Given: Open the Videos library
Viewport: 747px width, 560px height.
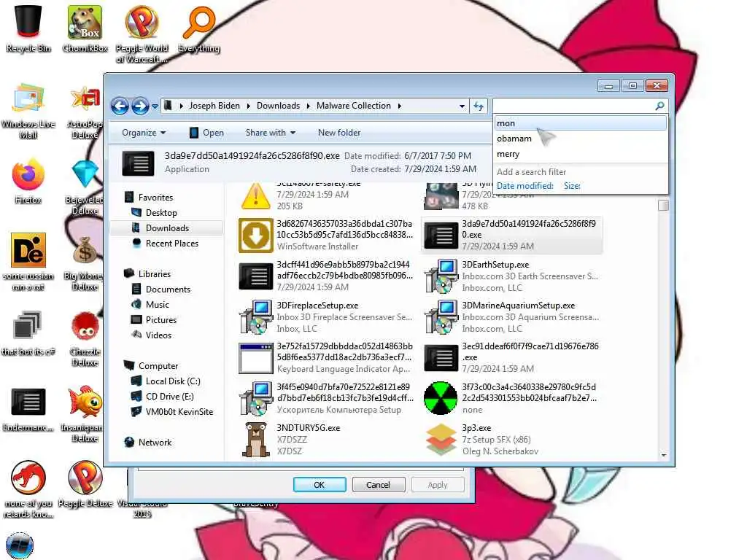Looking at the screenshot, I should [158, 335].
